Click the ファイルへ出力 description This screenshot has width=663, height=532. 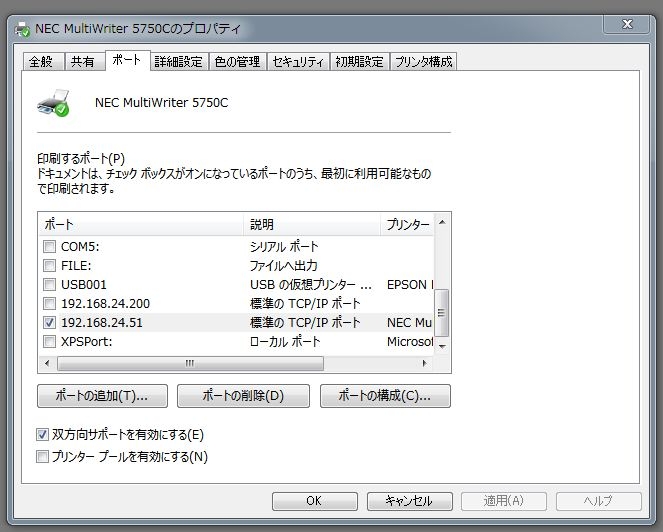pos(284,266)
